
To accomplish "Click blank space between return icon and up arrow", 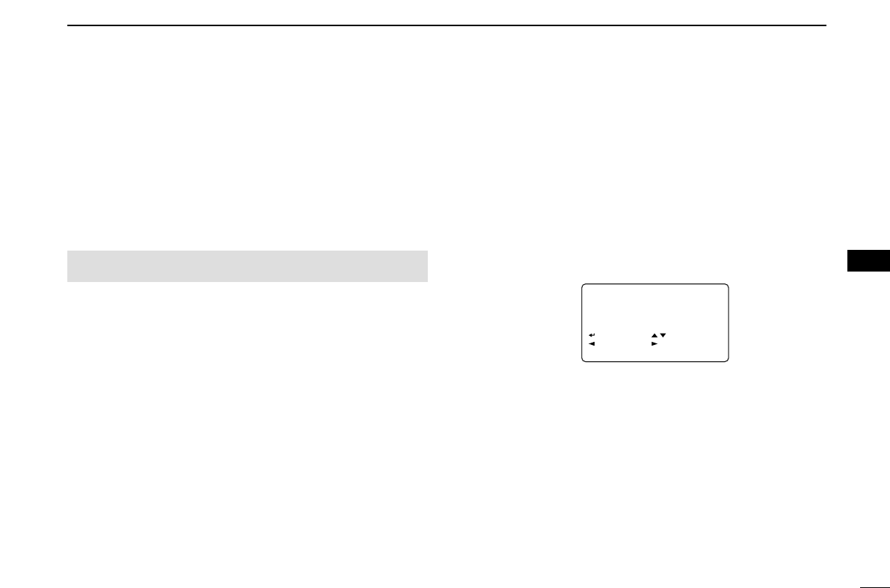I will (x=623, y=335).
